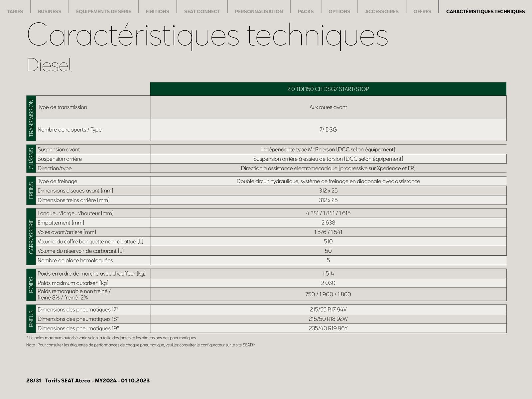
Task: Select 'Type de transmission' row label
Action: coord(62,107)
